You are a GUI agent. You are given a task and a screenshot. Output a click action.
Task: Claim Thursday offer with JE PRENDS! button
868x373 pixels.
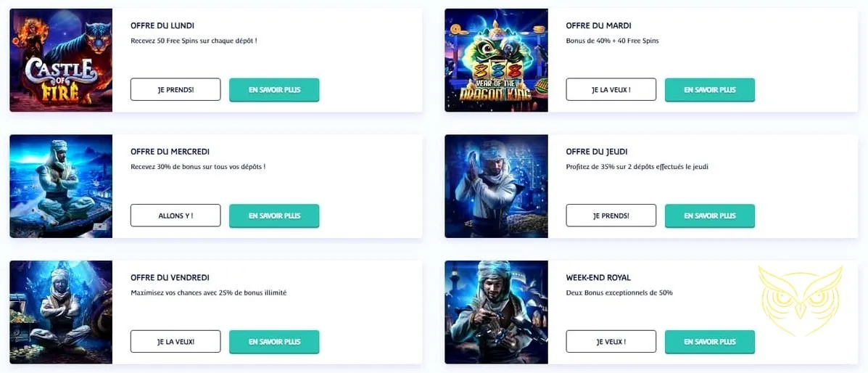(x=611, y=216)
